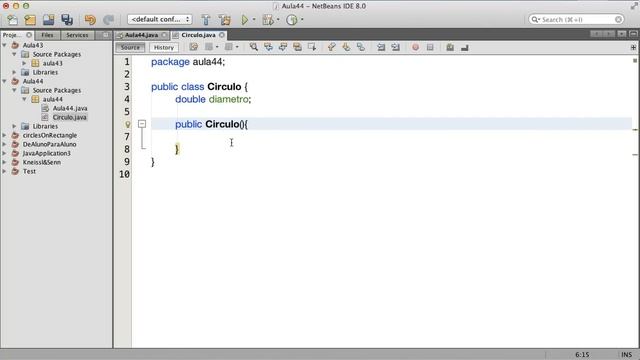This screenshot has height=360, width=640.
Task: Click Start Macro Recording red icon
Action: click(x=415, y=47)
